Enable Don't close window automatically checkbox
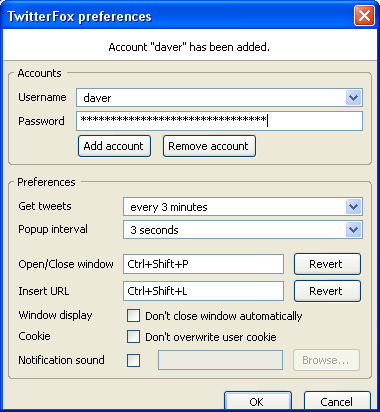380x412 pixels. [x=133, y=315]
